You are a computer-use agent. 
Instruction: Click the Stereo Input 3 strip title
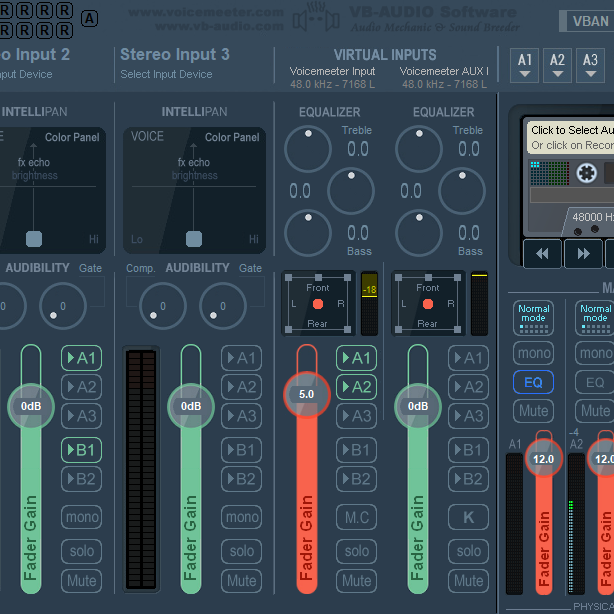coord(175,54)
